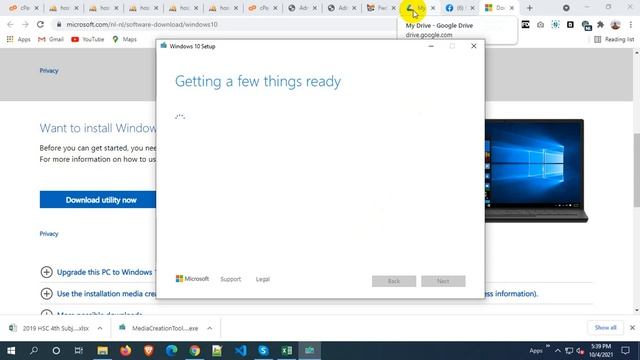Expand options for MediaCreationTool download
Image resolution: width=640 pixels, height=360 pixels.
click(210, 328)
